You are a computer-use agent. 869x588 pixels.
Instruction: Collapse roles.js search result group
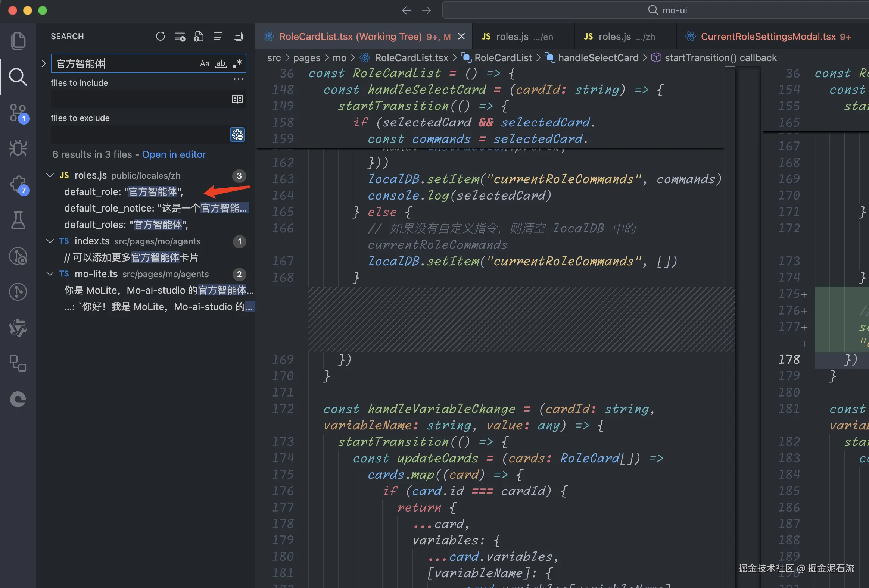click(50, 175)
